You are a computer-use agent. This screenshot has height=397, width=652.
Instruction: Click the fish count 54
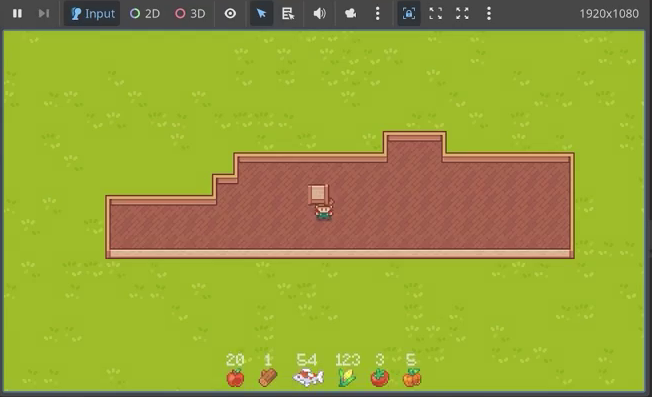click(x=307, y=360)
